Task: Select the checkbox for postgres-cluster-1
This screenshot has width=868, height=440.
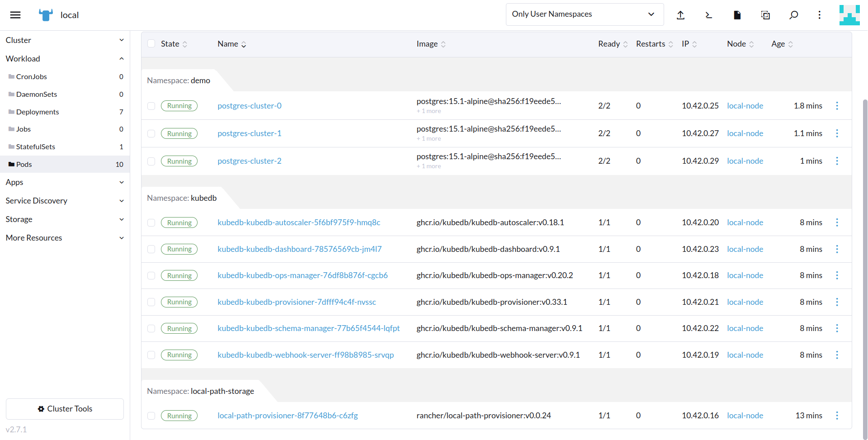Action: (151, 133)
